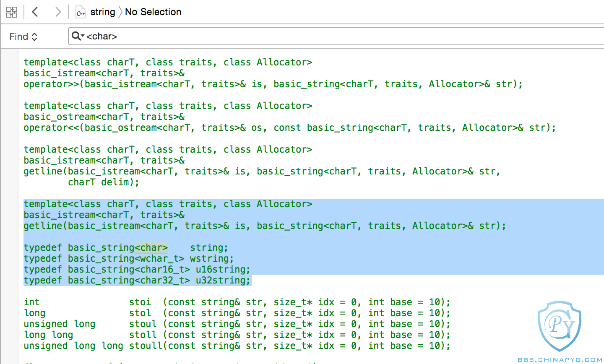Viewport: 604px width, 364px height.
Task: Click the 'stol' function declaration line
Action: [x=237, y=313]
